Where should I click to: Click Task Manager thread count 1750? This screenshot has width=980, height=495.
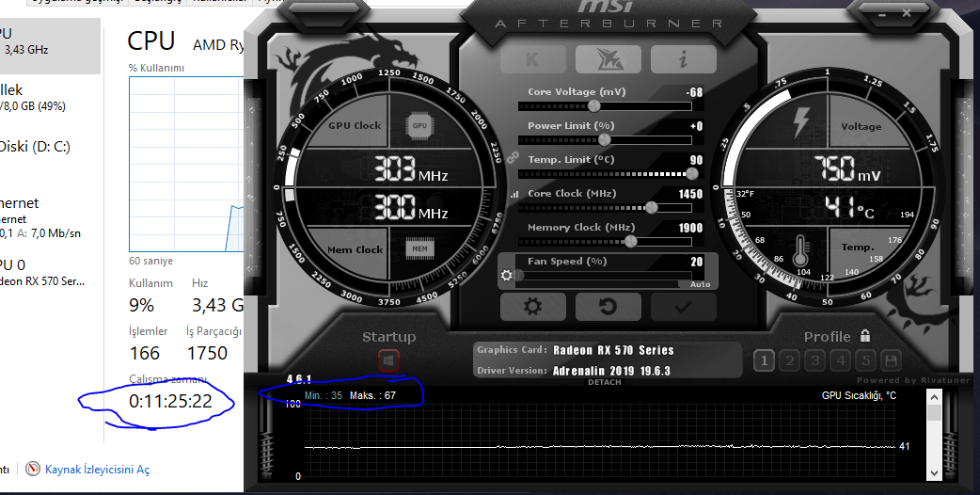pos(207,354)
